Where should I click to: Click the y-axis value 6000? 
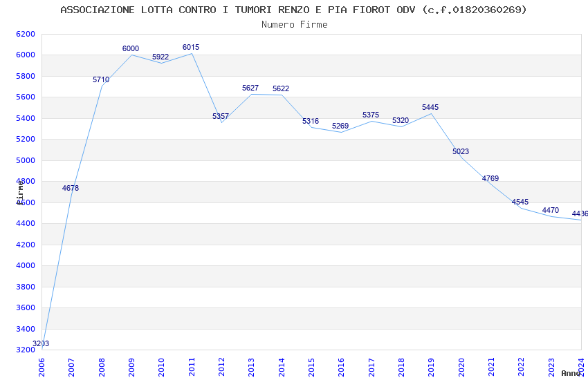26,55
